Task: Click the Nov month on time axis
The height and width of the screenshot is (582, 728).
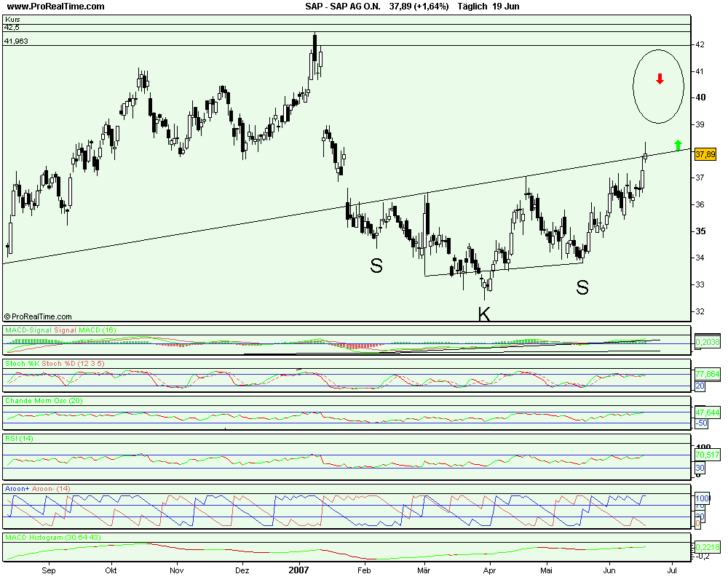Action: pos(176,570)
